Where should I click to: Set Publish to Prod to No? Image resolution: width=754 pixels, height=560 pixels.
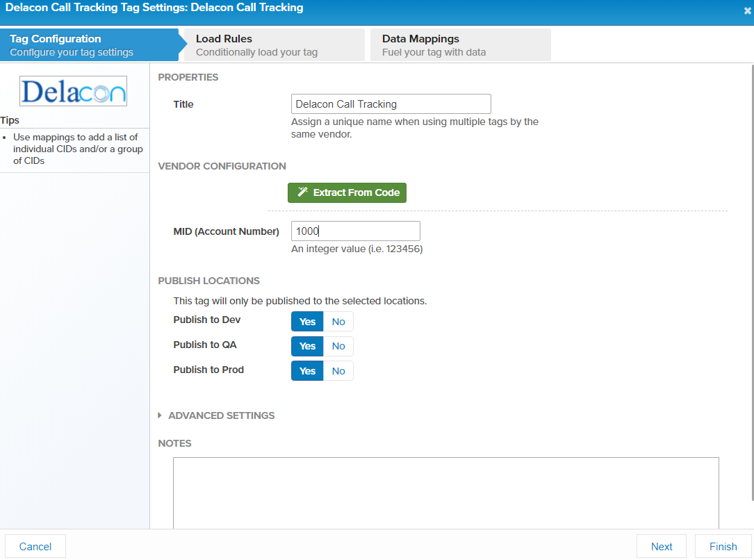(x=338, y=371)
